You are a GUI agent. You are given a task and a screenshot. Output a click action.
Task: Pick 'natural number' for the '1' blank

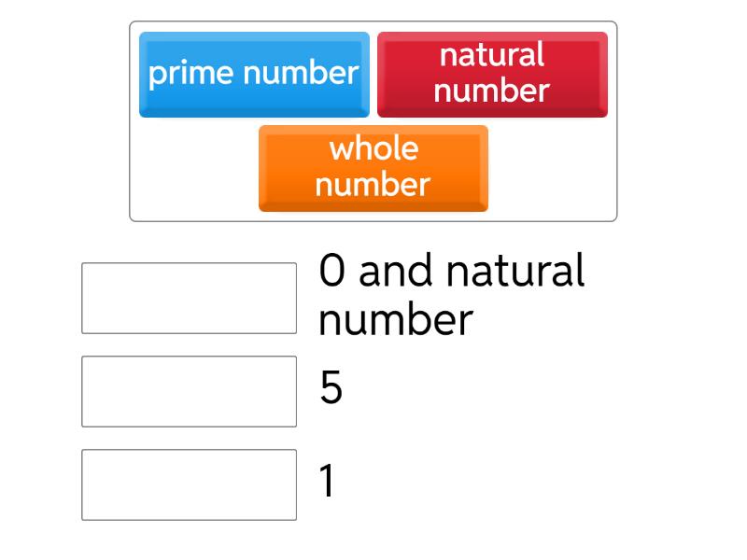tap(492, 75)
